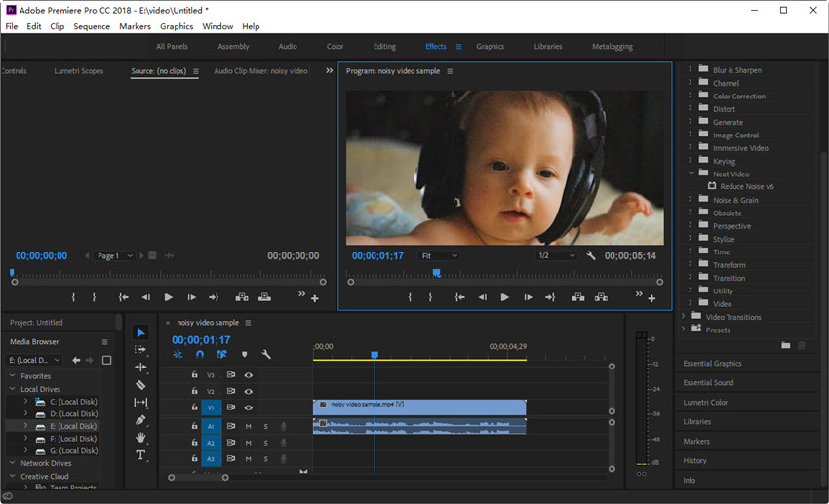Open Source monitor button editor plus
The height and width of the screenshot is (504, 829).
(x=315, y=299)
